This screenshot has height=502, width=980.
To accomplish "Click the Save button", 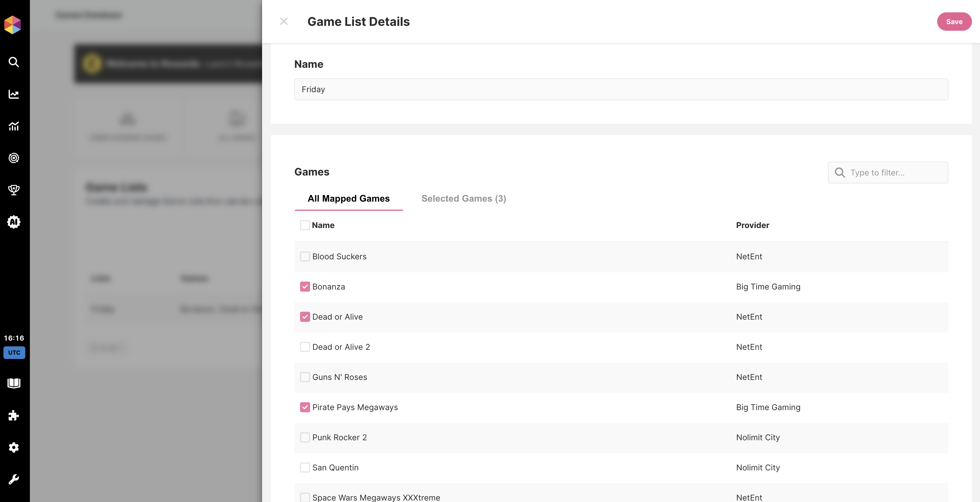I will pos(954,22).
